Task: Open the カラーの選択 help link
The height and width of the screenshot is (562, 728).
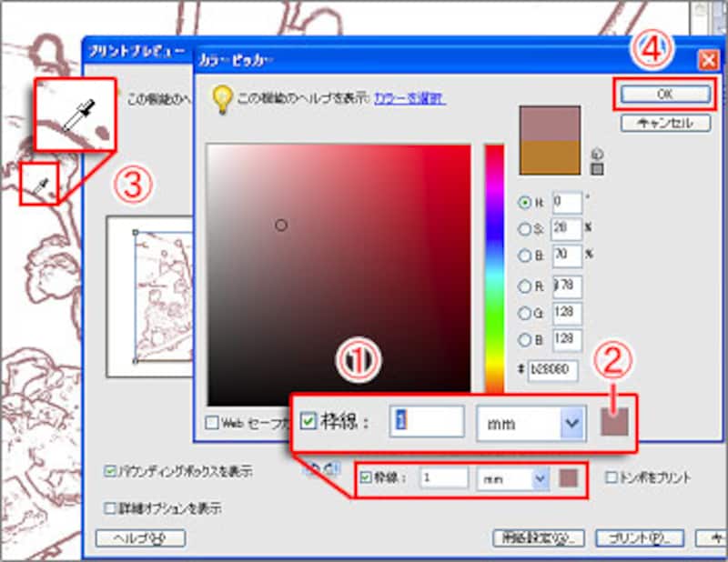Action: [x=410, y=98]
